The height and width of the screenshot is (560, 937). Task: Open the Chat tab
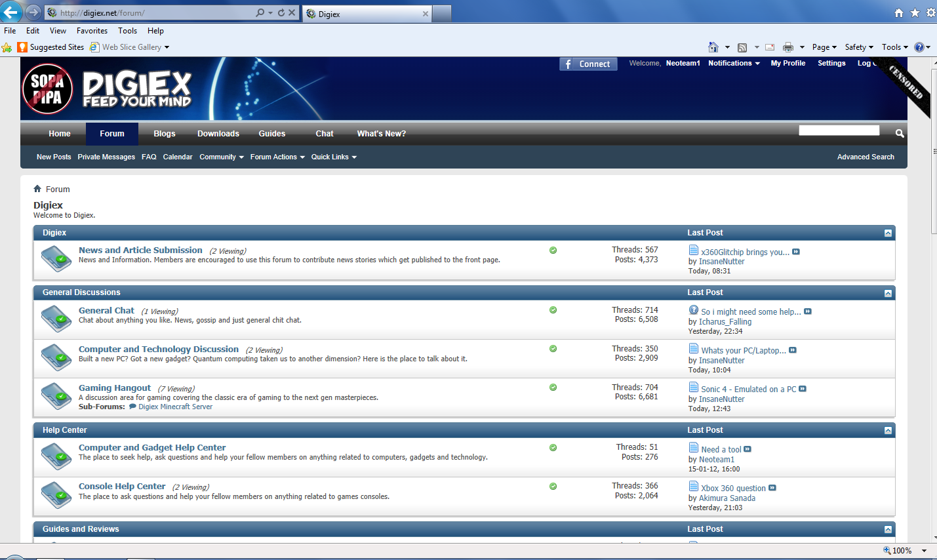tap(325, 134)
